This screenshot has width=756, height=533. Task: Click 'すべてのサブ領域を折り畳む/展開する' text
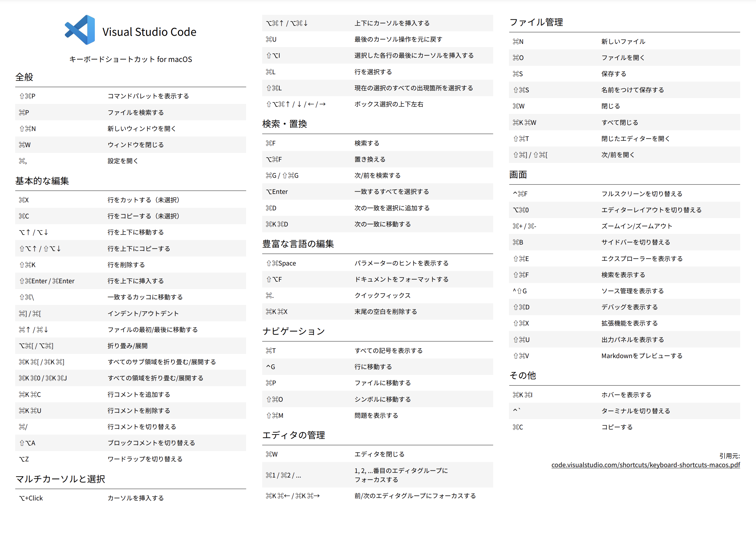[x=162, y=362]
